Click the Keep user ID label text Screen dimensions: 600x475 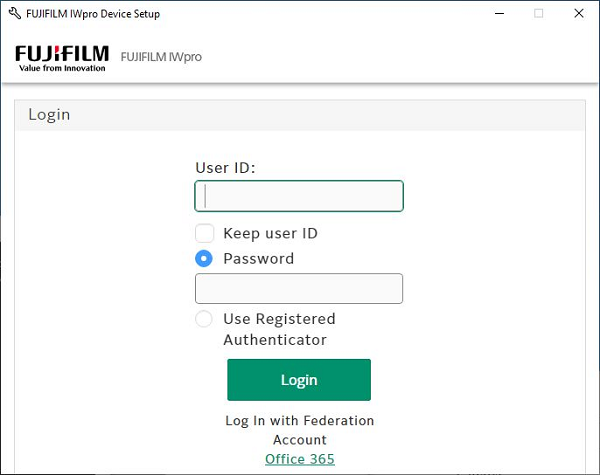[x=270, y=233]
